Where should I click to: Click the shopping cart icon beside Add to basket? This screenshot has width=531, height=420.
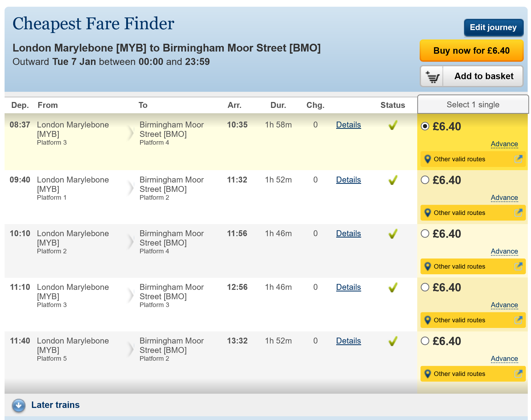[432, 76]
